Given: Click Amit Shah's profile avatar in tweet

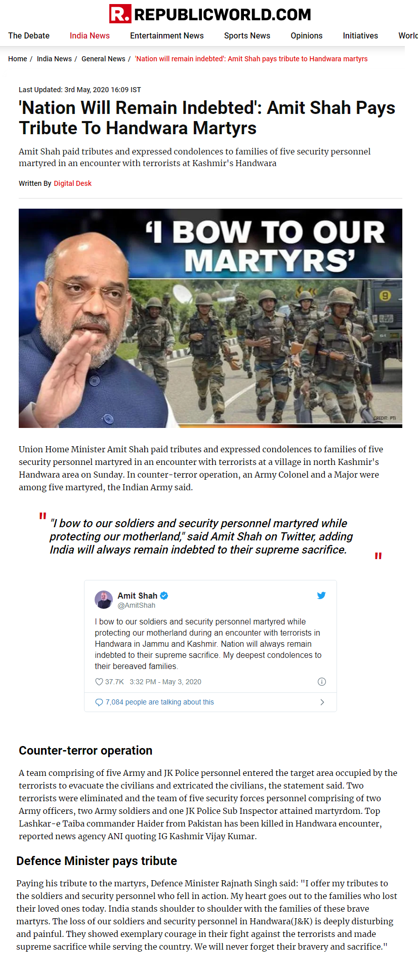Looking at the screenshot, I should tap(104, 600).
